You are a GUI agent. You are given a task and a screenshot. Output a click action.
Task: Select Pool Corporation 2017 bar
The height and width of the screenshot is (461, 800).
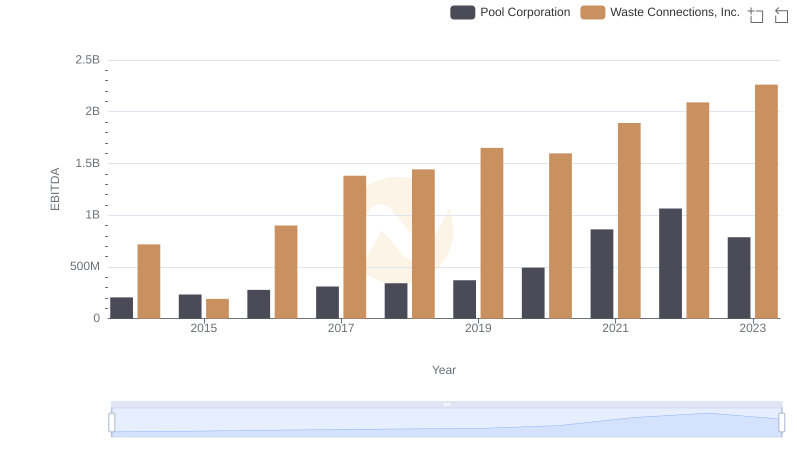(x=327, y=302)
